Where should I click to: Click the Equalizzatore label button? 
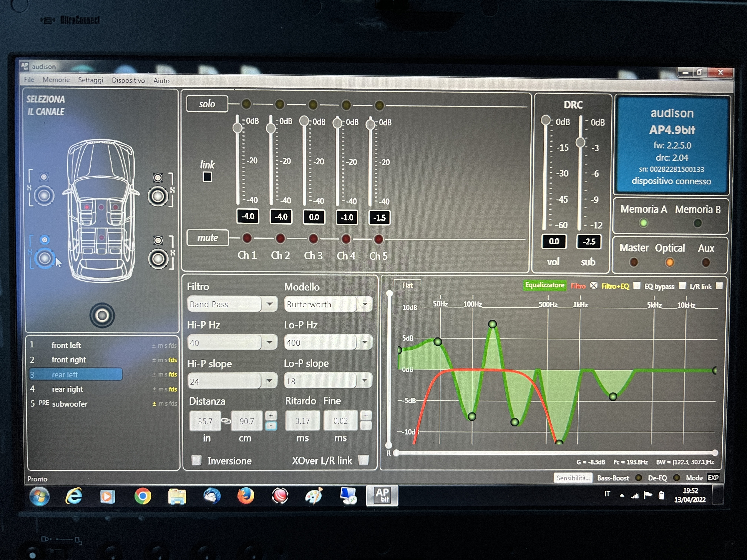544,285
